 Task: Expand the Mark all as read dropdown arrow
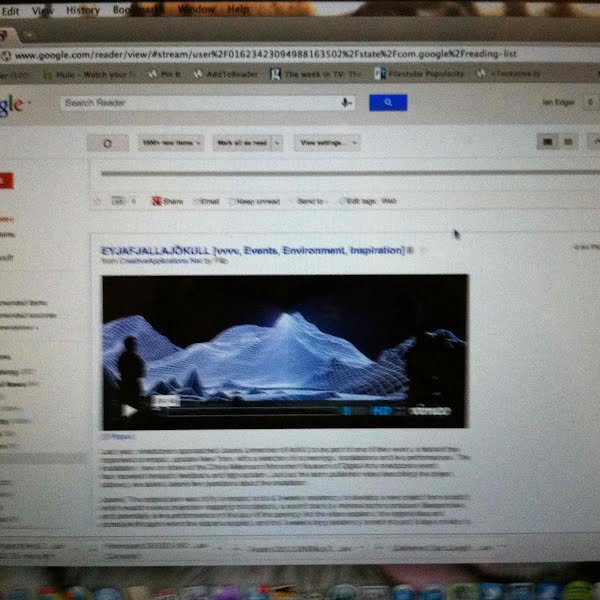[277, 143]
